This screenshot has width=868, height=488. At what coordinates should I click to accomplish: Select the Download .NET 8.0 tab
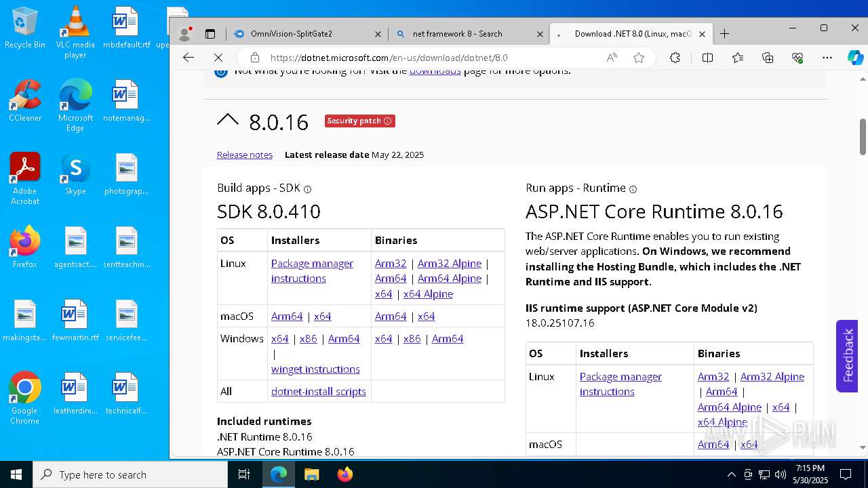coord(633,33)
